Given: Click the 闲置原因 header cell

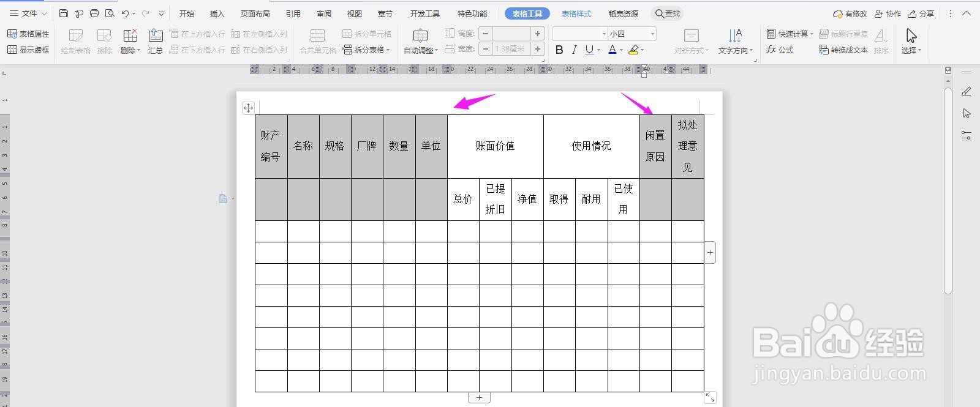Looking at the screenshot, I should coord(655,146).
